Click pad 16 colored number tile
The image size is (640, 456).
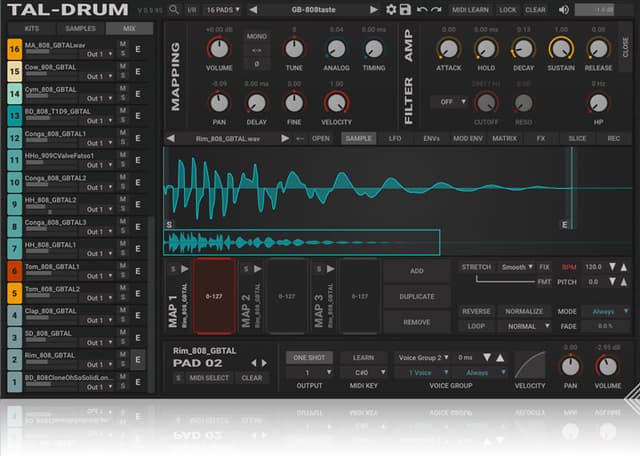coord(14,49)
